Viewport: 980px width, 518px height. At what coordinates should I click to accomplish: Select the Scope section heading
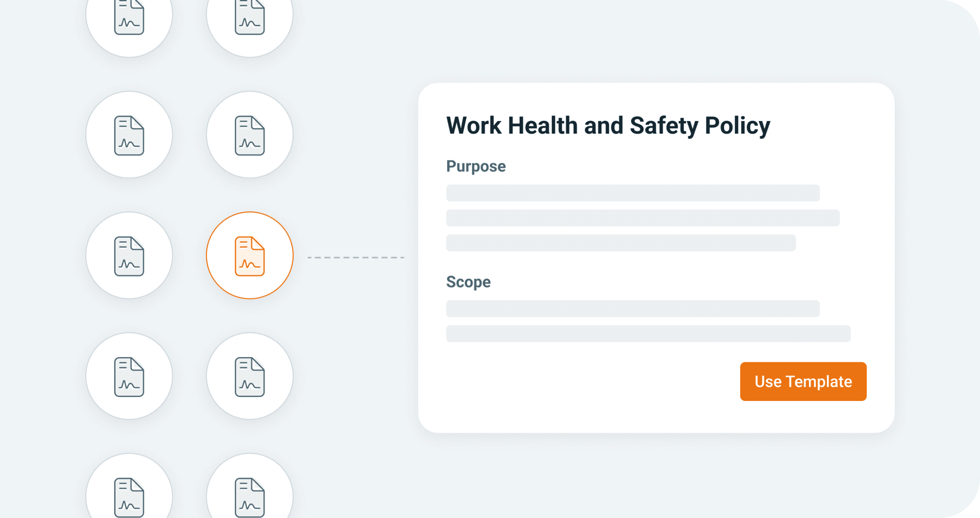pos(468,282)
